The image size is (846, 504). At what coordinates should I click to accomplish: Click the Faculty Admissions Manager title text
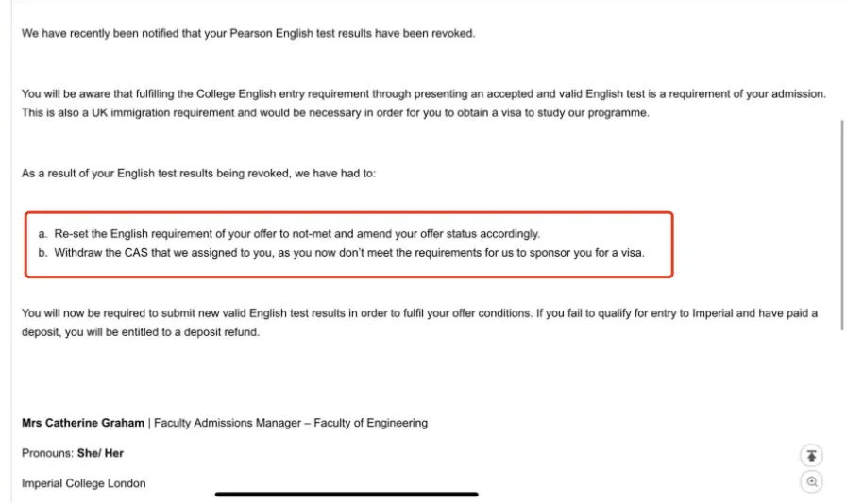pyautogui.click(x=222, y=423)
